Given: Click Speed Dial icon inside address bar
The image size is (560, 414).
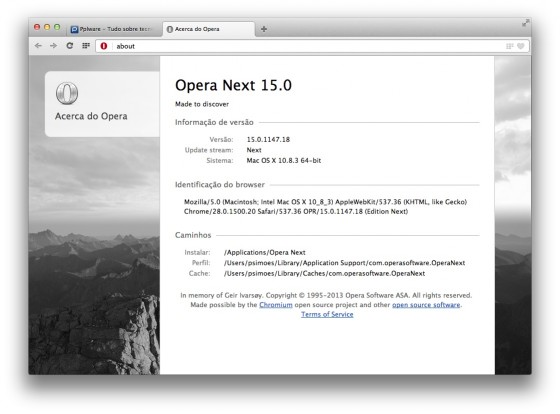Looking at the screenshot, I should pos(510,46).
